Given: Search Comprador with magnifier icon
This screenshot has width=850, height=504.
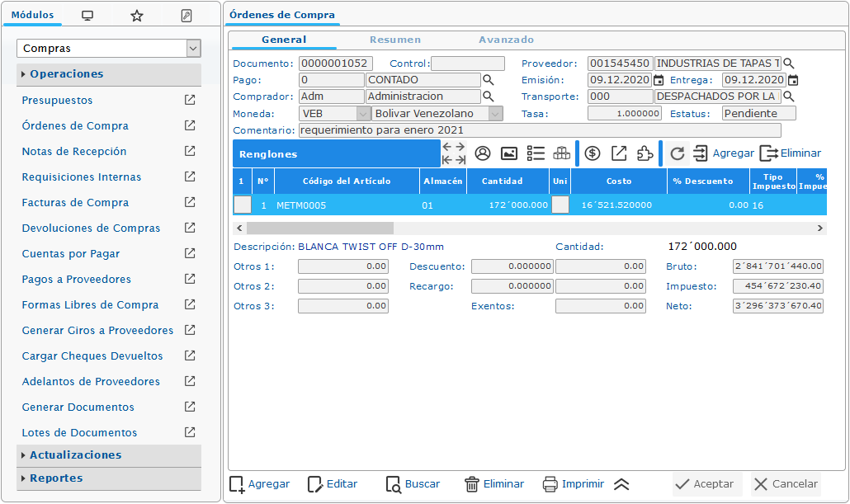Looking at the screenshot, I should [x=488, y=97].
